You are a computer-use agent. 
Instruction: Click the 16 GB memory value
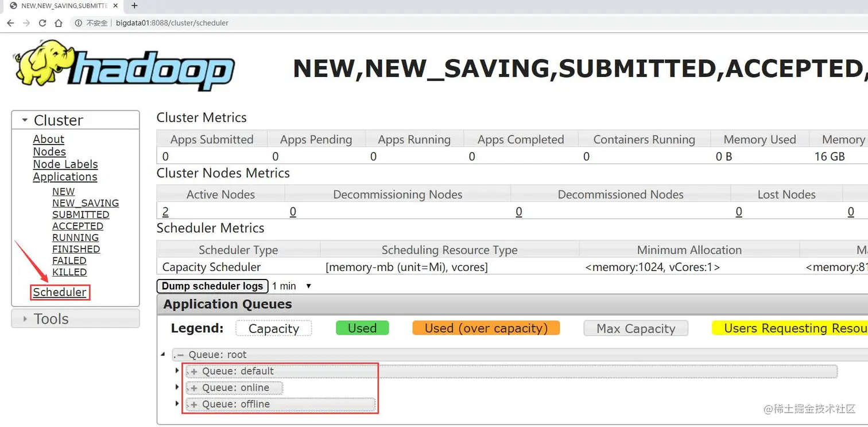[830, 156]
